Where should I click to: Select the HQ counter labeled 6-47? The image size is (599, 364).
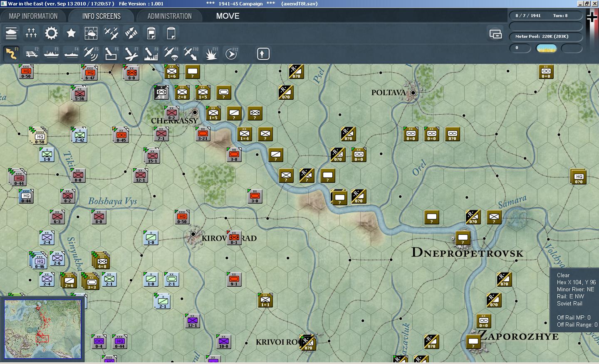tap(90, 73)
